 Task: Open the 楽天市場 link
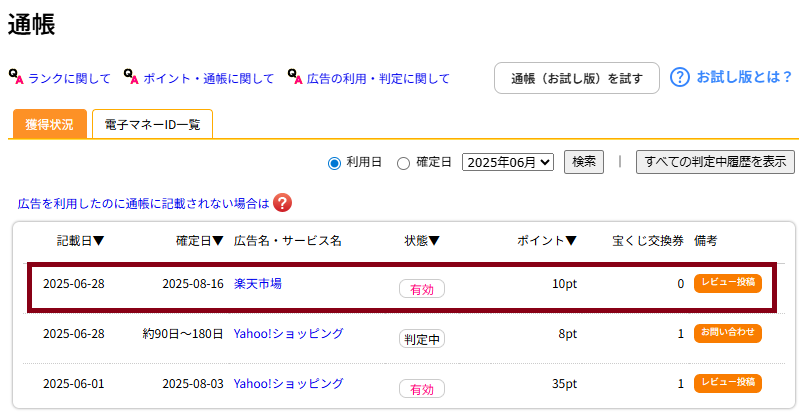258,284
